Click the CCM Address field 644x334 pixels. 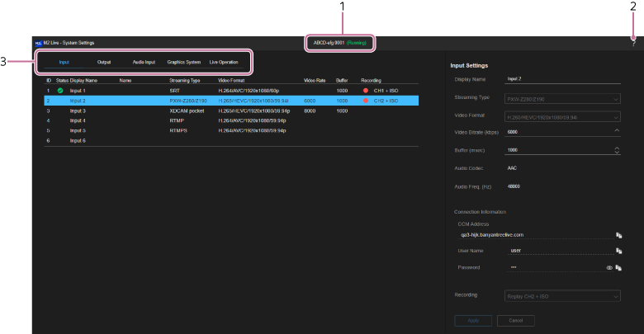tap(536, 235)
